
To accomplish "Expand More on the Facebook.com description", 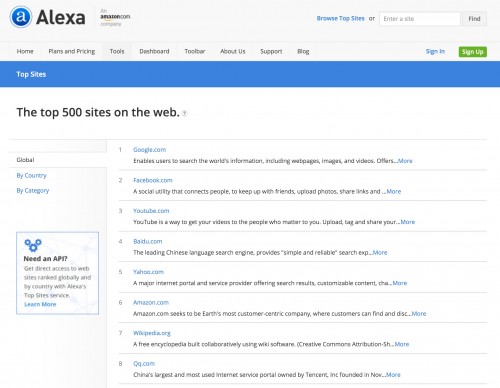I will coord(394,192).
